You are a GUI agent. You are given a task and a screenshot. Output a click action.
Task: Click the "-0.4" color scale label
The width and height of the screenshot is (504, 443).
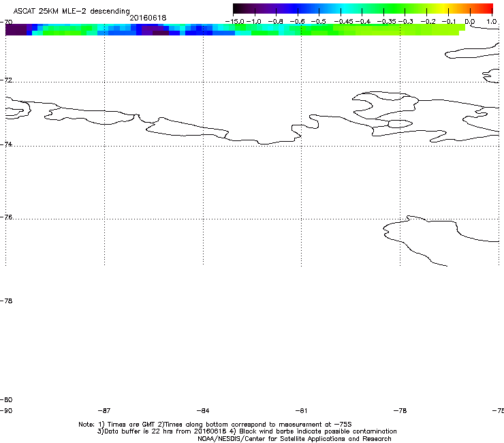pos(363,22)
